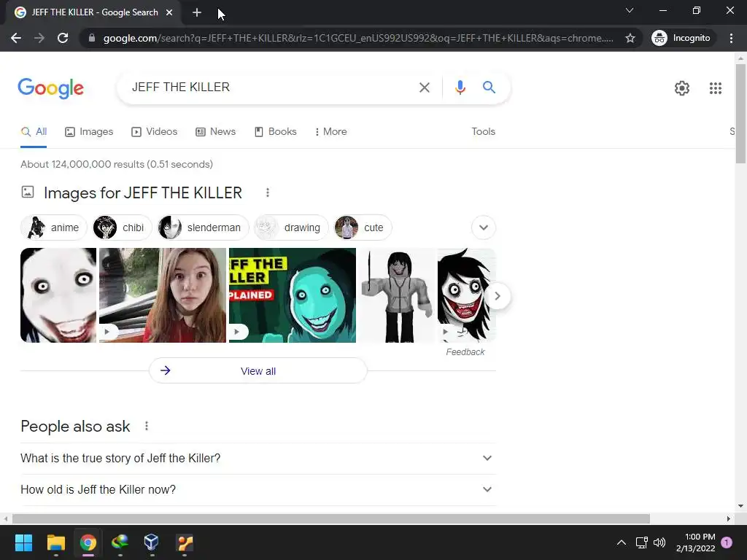747x560 pixels.
Task: Open options menu beside Images for JEFF THE KILLER
Action: (267, 192)
